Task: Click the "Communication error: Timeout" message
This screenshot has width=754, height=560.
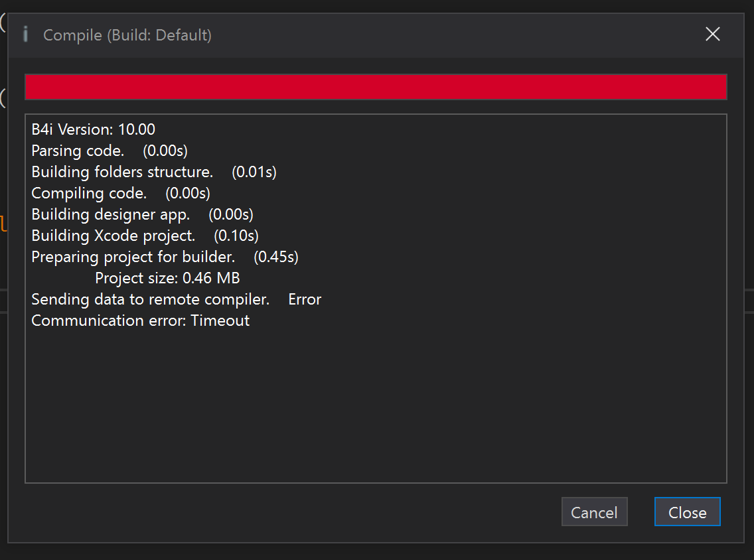Action: pos(141,320)
